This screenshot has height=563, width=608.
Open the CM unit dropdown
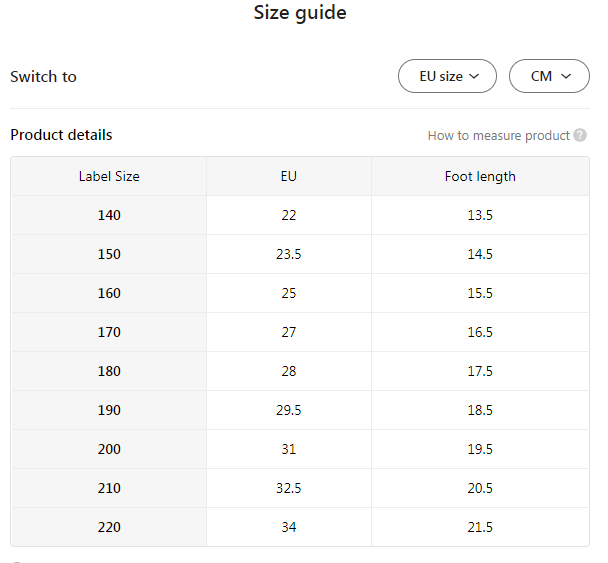click(549, 76)
